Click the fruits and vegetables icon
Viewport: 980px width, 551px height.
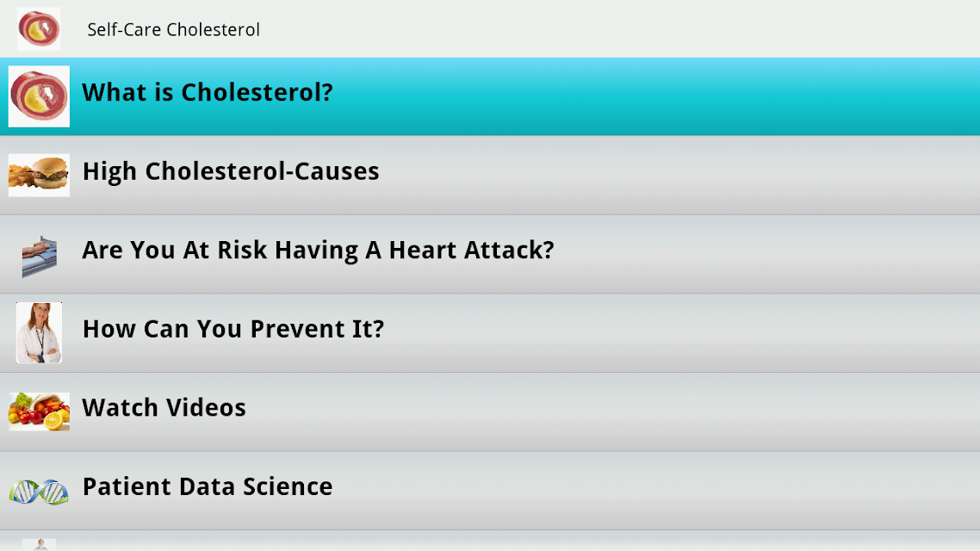tap(39, 412)
